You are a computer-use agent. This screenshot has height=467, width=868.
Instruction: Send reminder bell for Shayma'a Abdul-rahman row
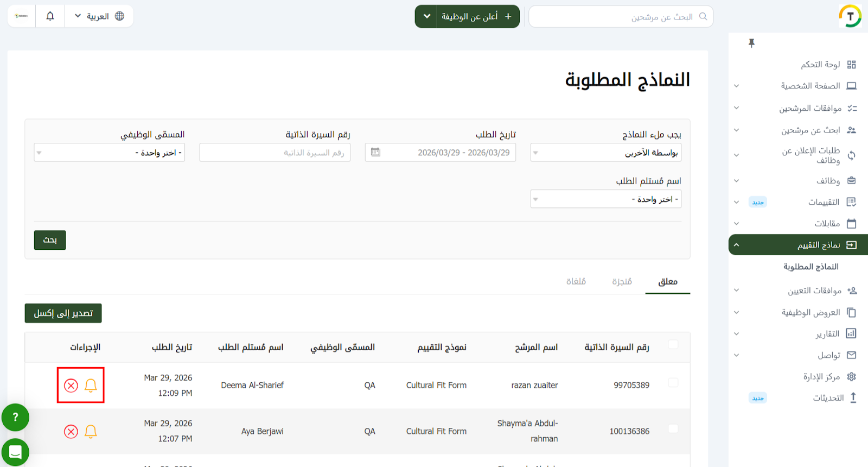pyautogui.click(x=91, y=432)
